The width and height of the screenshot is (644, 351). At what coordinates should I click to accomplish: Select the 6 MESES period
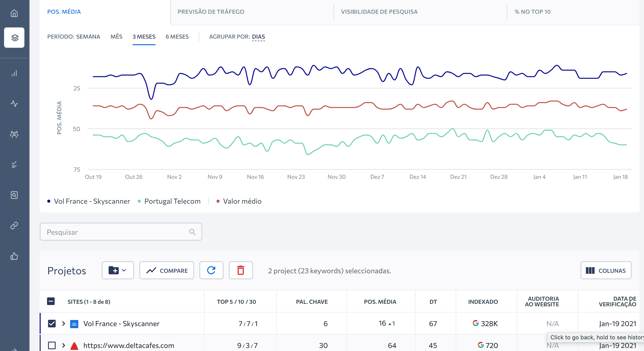point(177,37)
